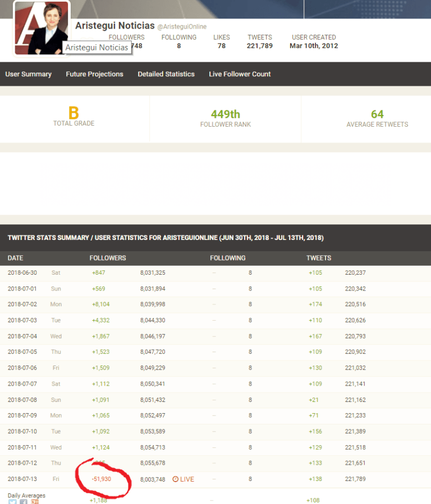Click the clock icon beside LIVE
This screenshot has height=504, width=431.
(175, 479)
